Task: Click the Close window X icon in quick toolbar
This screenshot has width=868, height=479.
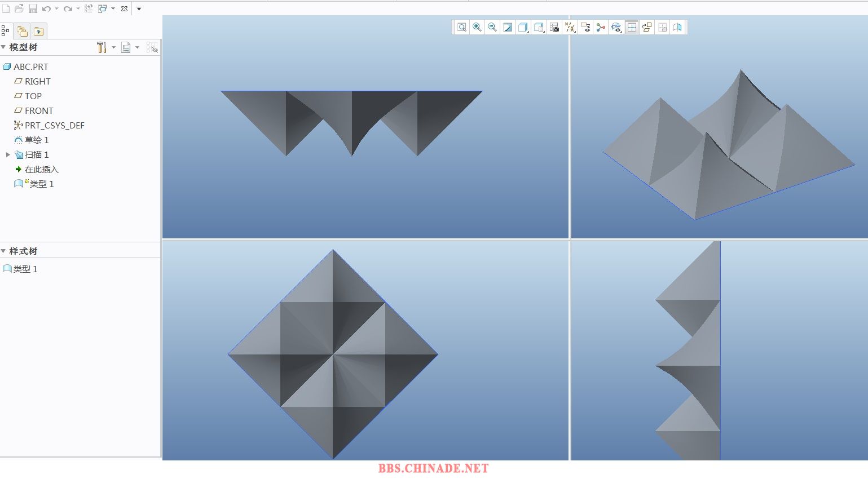Action: 125,8
